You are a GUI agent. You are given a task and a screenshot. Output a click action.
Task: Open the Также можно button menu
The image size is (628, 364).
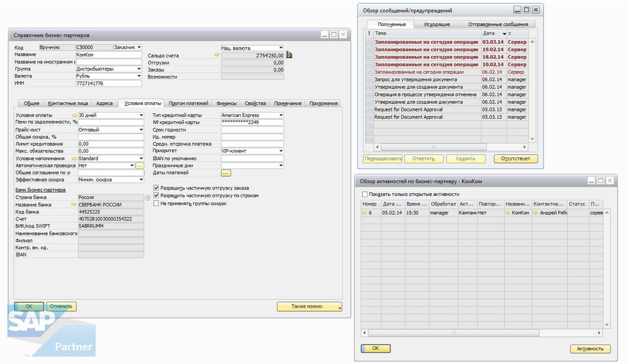pos(310,306)
